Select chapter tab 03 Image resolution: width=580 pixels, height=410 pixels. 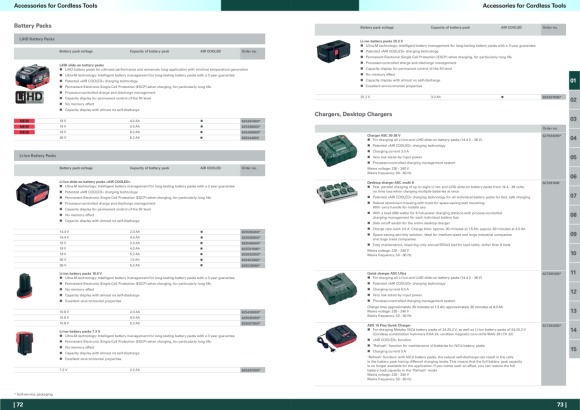point(574,119)
